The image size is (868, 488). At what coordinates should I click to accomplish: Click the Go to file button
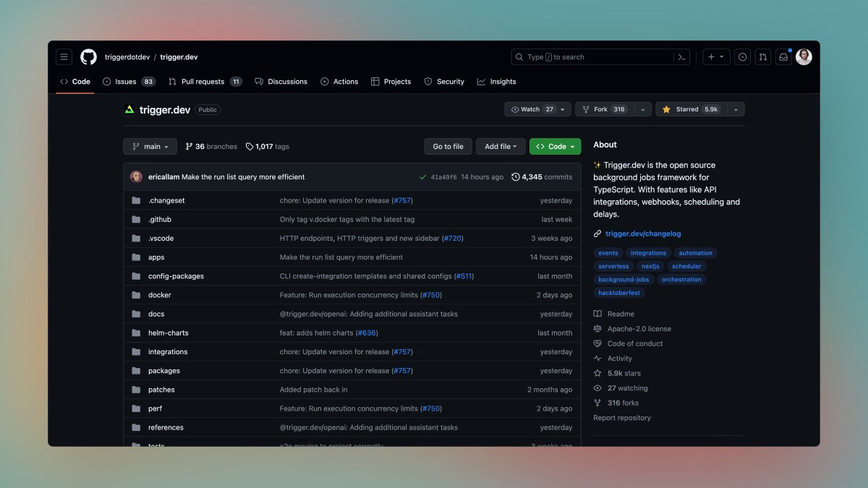pos(448,147)
